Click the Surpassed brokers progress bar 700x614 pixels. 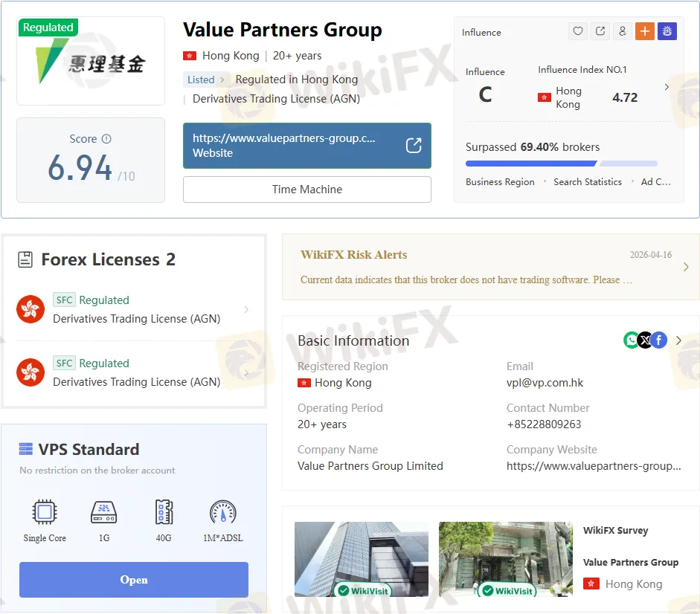(x=561, y=164)
